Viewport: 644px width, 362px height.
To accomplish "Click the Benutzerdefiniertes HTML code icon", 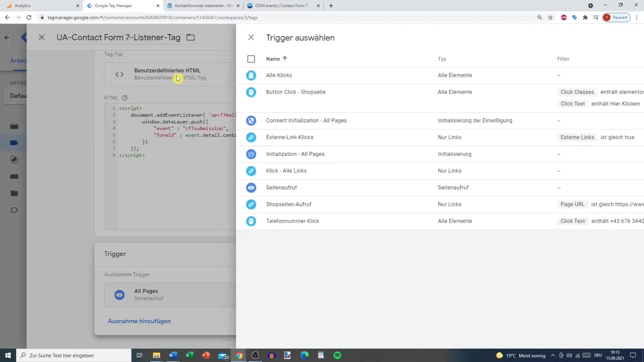I will click(x=119, y=74).
